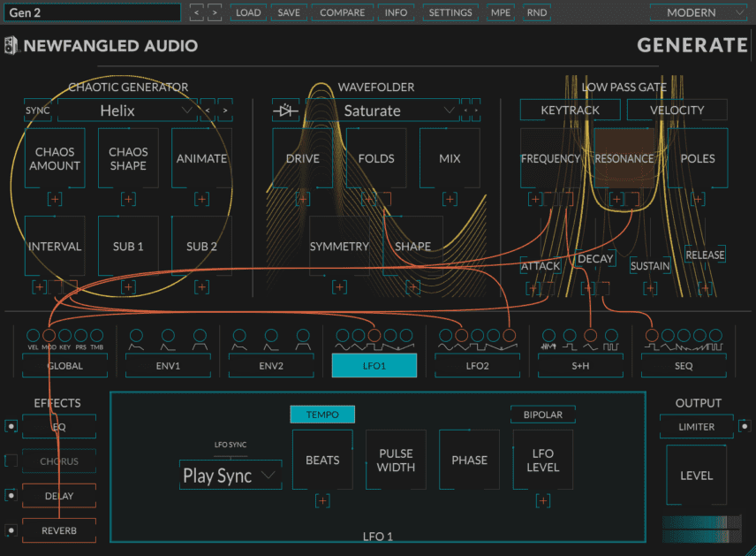Toggle VELOCITY in Low Pass Gate
Screen dimensions: 756x556
pyautogui.click(x=677, y=110)
